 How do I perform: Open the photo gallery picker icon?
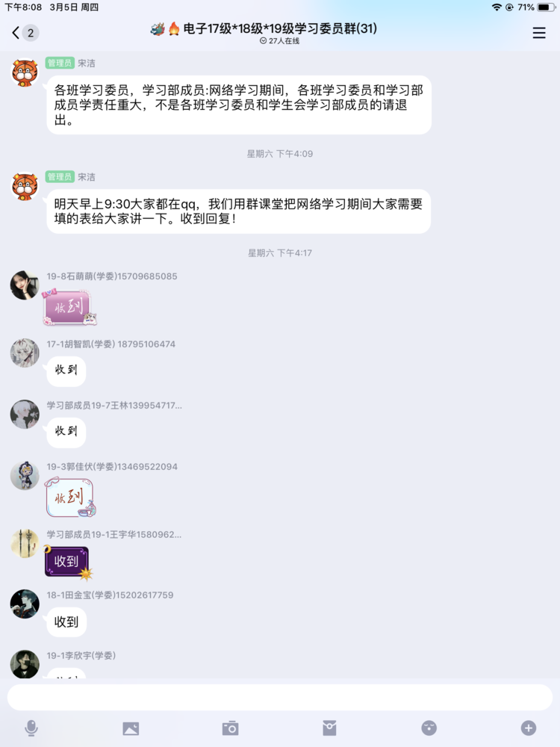(x=131, y=728)
